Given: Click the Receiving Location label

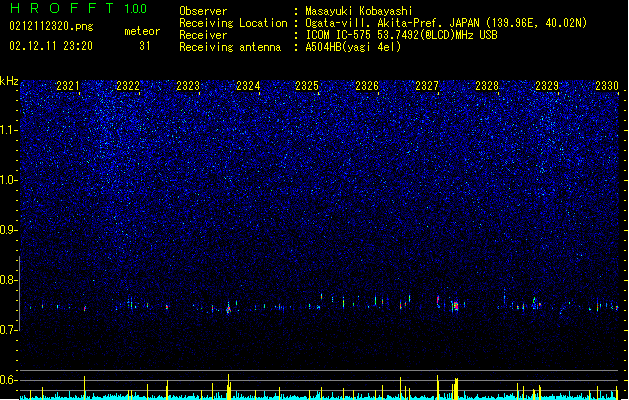Looking at the screenshot, I should click(233, 23).
